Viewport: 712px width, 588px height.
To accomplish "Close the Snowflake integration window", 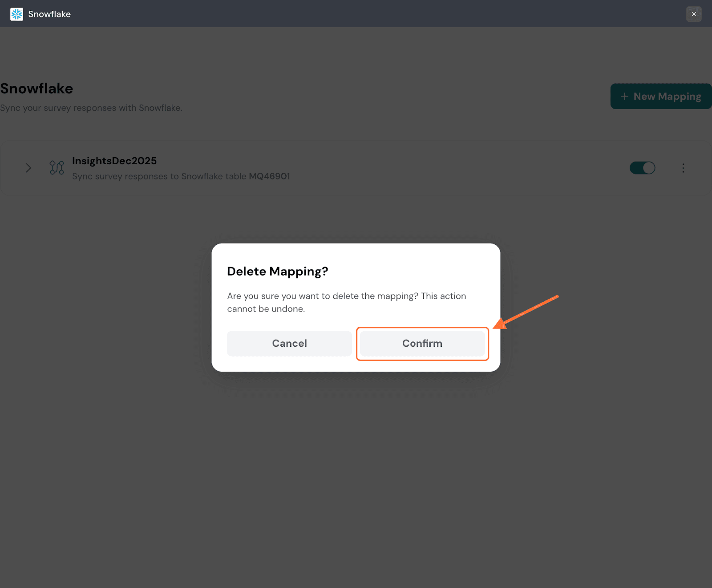I will (x=693, y=14).
